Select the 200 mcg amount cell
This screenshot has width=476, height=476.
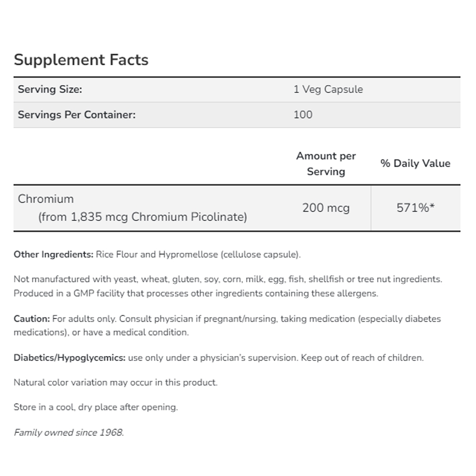326,208
